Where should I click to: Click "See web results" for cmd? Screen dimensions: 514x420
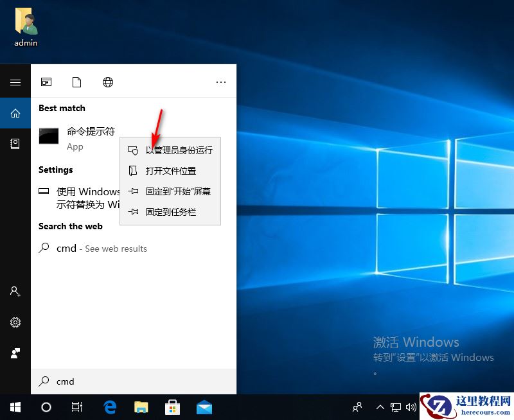[x=116, y=249]
